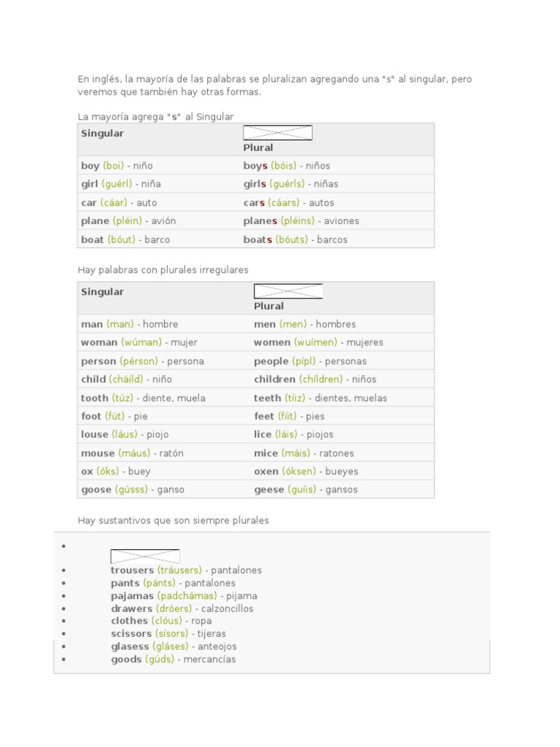The image size is (560, 747).
Task: Click the word children in the Plural column
Action: click(274, 379)
